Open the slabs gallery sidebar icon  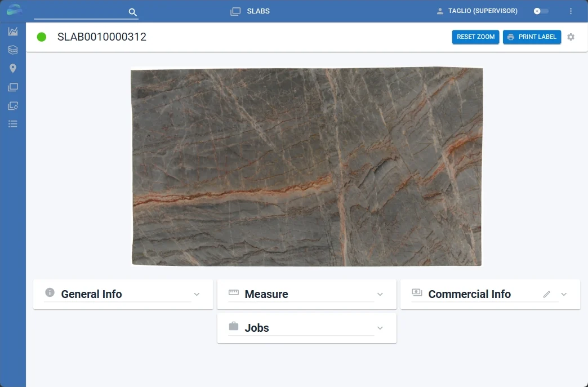(x=13, y=87)
